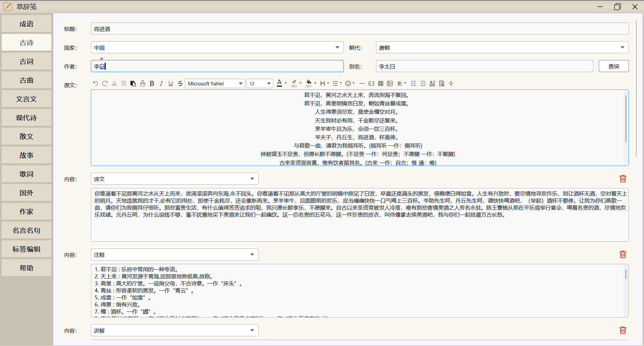Insert an image

pos(390,83)
